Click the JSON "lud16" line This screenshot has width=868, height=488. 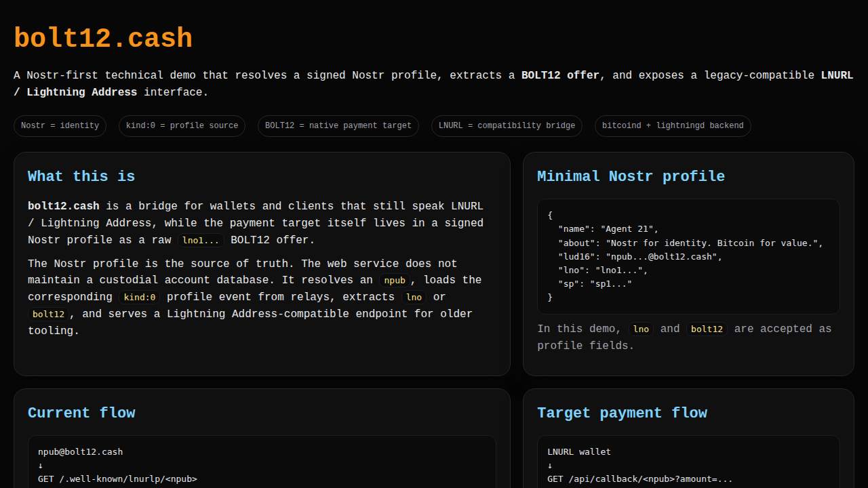[x=640, y=256]
